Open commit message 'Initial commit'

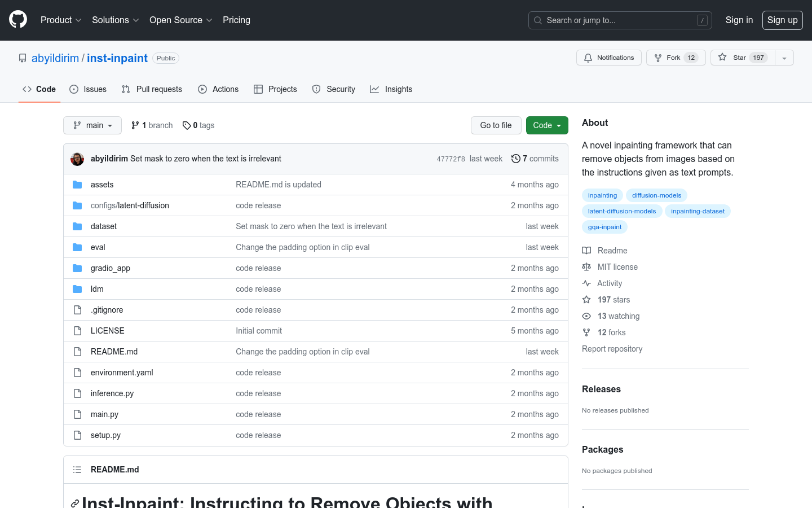pos(259,331)
